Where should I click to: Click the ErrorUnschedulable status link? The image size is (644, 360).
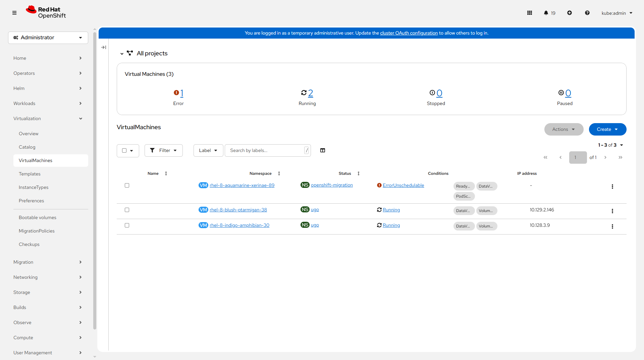(x=403, y=185)
